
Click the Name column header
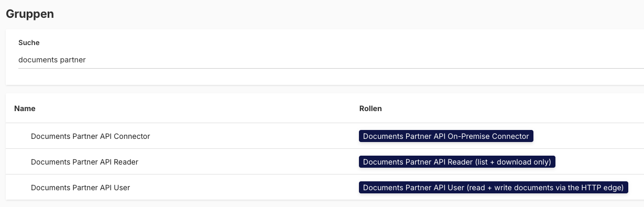pos(25,108)
